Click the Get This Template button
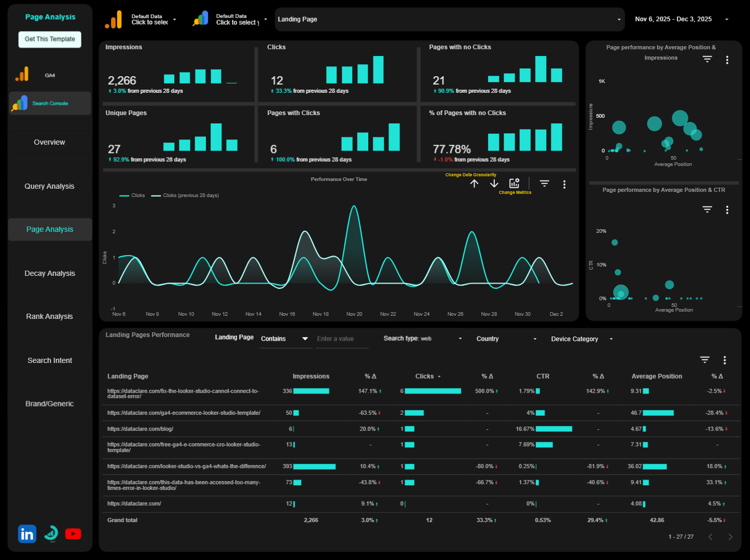This screenshot has width=750, height=560. [49, 39]
